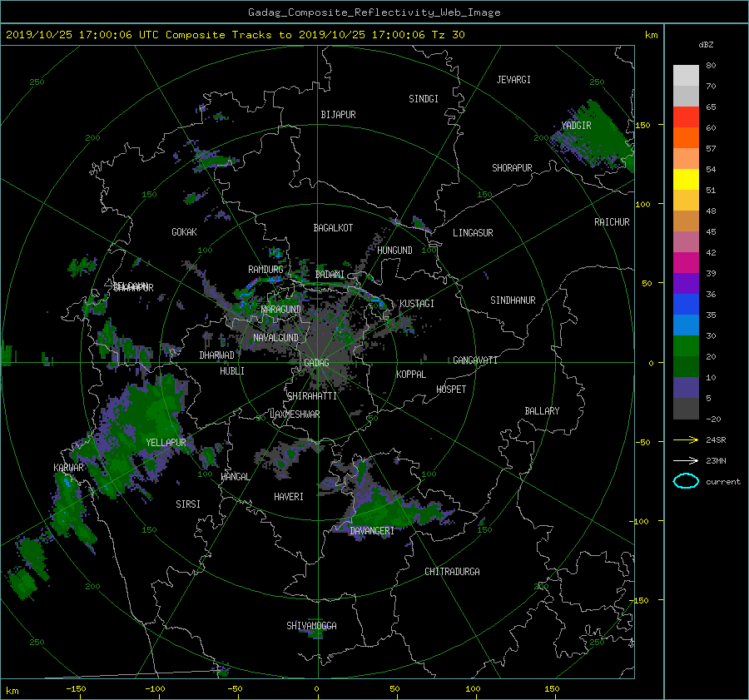Click the CHITRADURGA city label

pos(452,572)
